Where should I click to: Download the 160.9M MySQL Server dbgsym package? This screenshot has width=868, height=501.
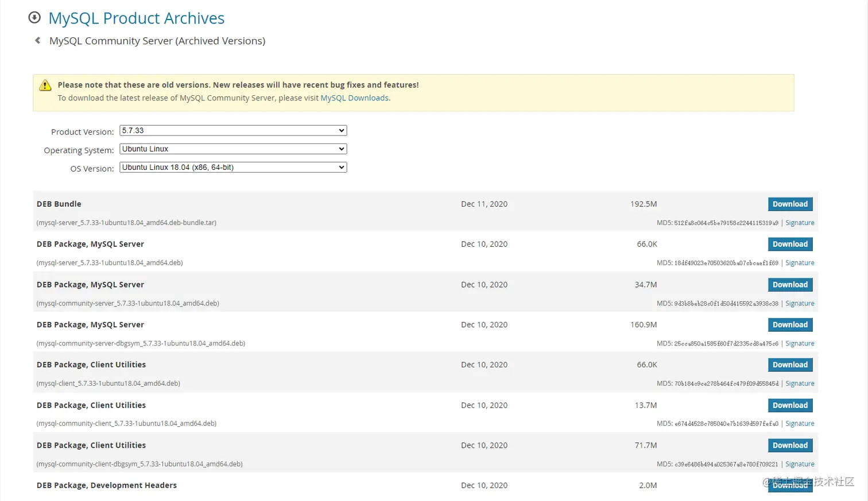coord(790,325)
